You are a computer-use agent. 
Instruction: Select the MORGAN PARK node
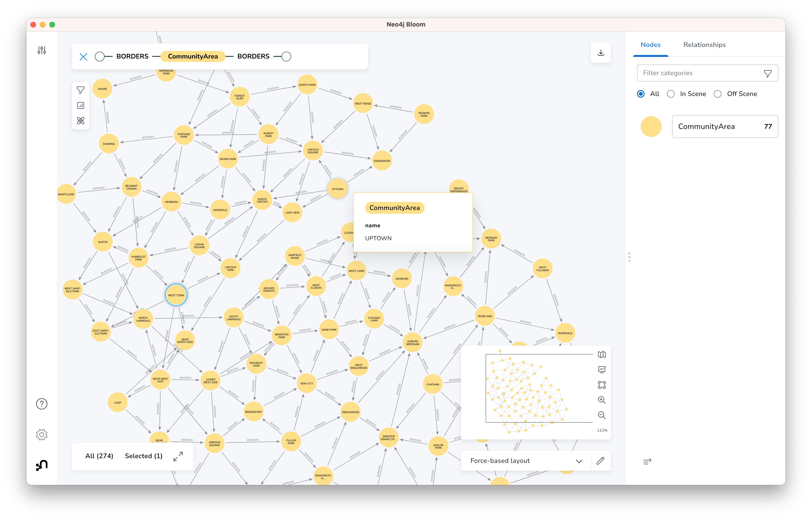491,239
